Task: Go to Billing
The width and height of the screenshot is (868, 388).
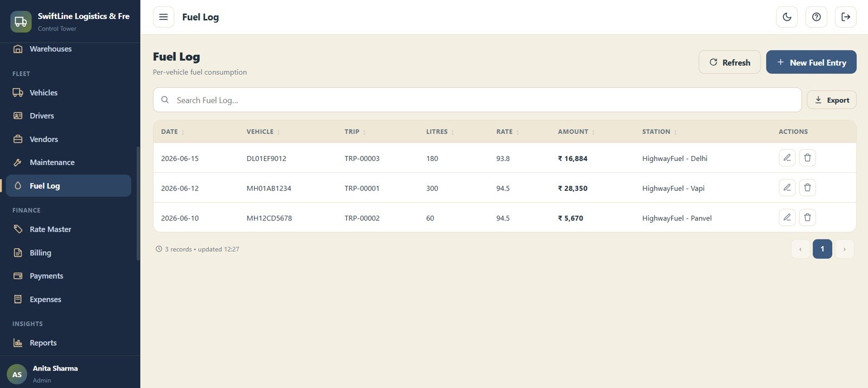Action: tap(68, 253)
